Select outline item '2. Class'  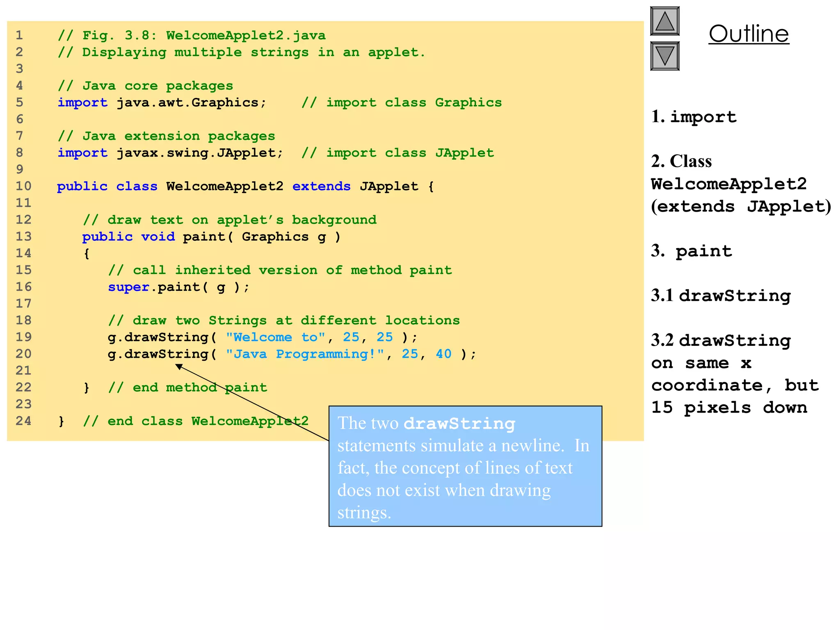[x=681, y=161]
